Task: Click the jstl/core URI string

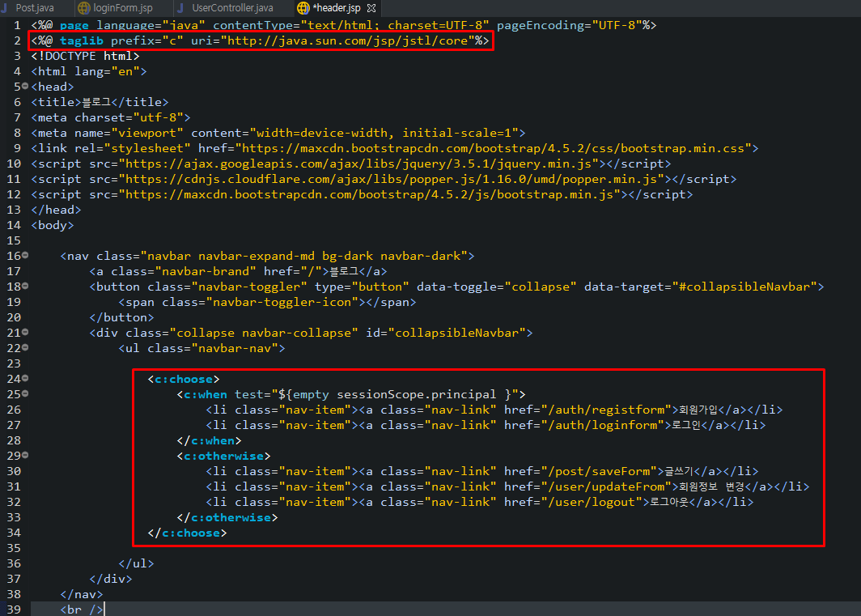Action: coord(348,40)
